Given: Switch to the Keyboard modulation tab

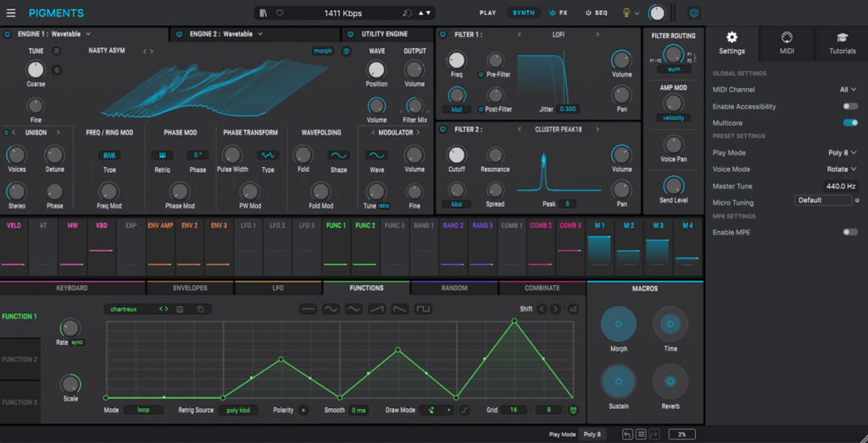Looking at the screenshot, I should 72,288.
